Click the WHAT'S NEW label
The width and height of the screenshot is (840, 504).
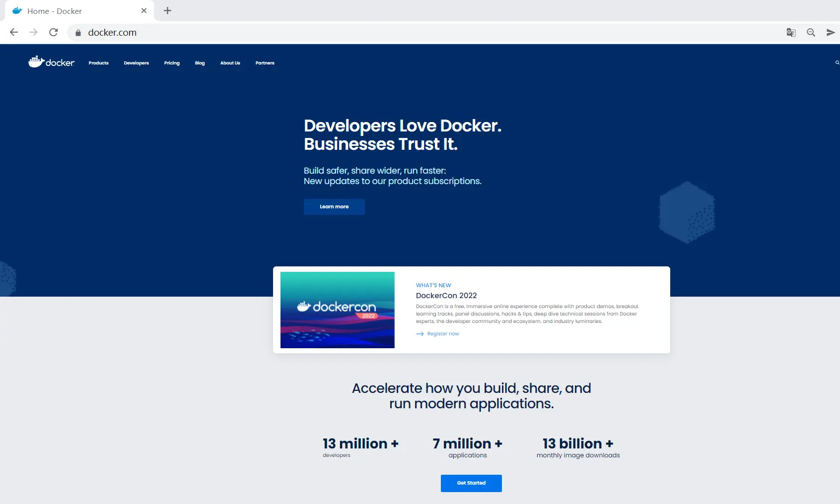click(433, 285)
